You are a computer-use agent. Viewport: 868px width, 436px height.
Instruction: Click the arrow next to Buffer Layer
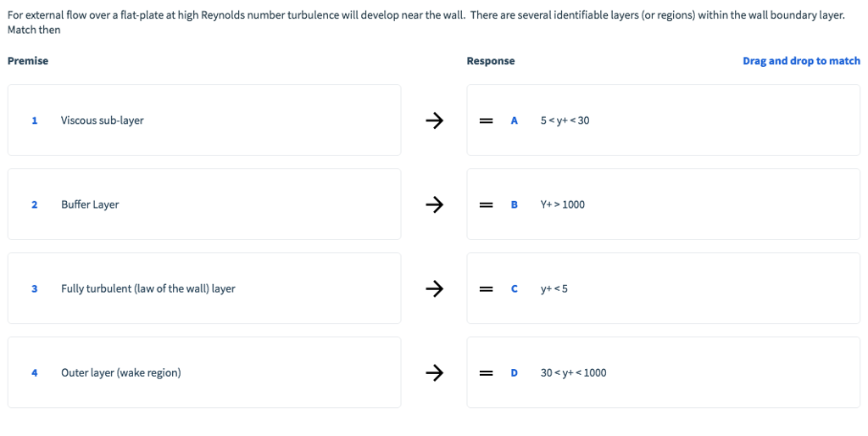click(x=434, y=204)
